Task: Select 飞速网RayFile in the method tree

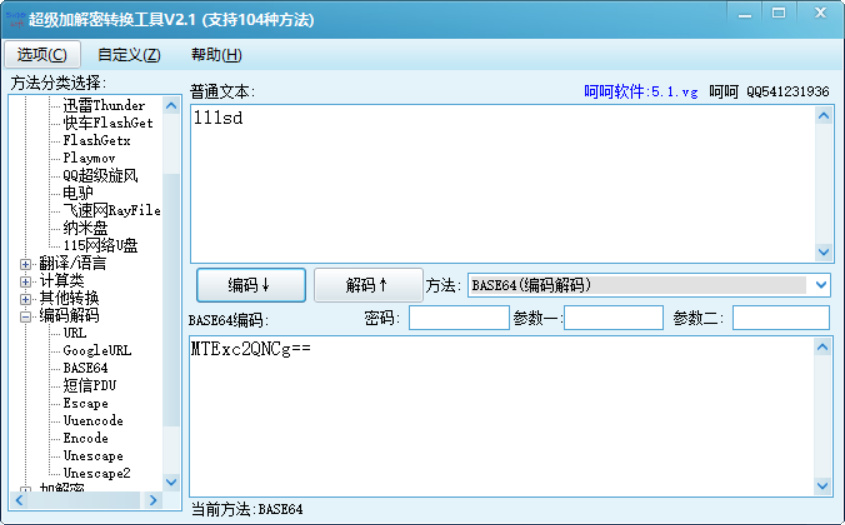Action: 112,210
